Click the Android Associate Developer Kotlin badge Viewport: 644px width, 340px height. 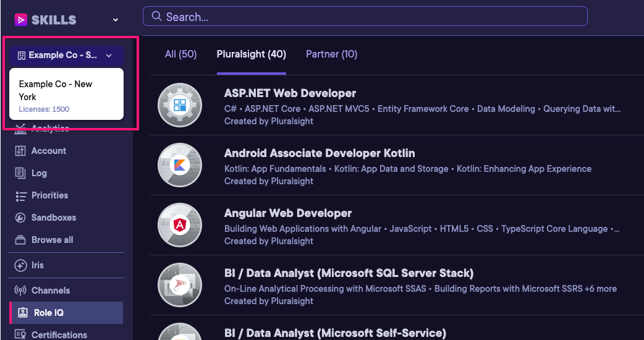point(180,165)
